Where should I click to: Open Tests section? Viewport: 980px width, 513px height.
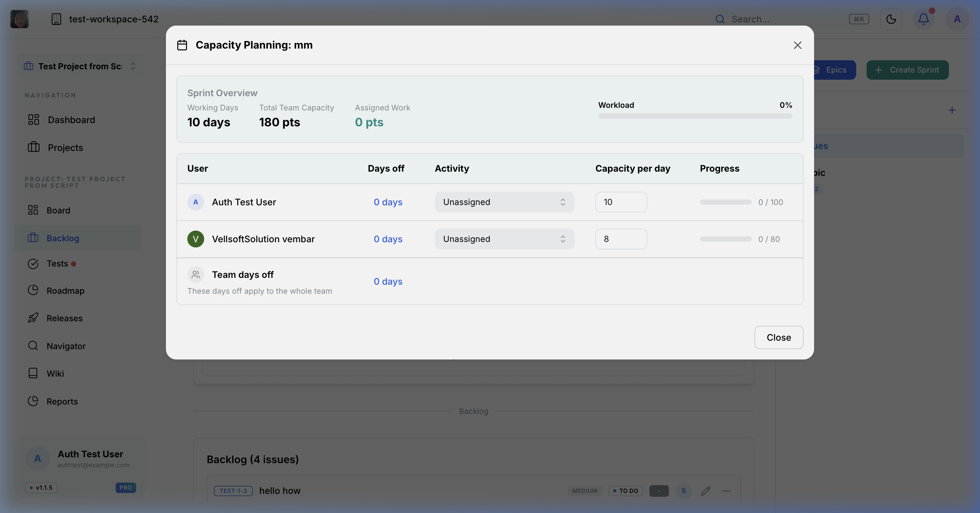pyautogui.click(x=78, y=264)
